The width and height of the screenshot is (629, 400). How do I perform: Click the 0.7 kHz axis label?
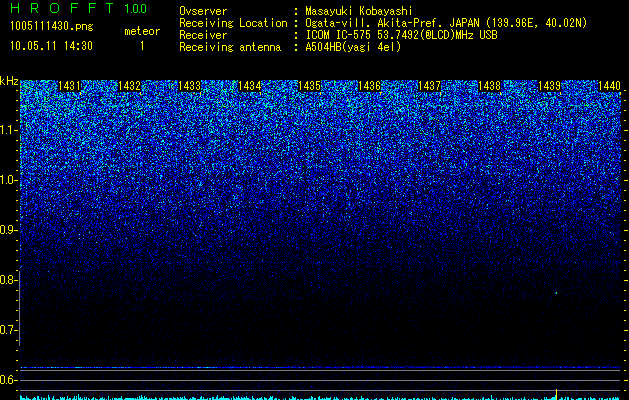(x=9, y=330)
